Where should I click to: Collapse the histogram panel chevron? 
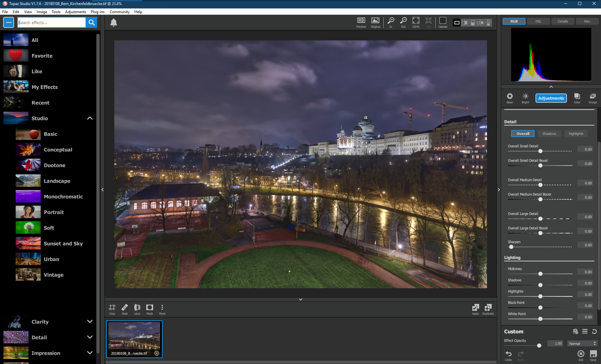[x=551, y=87]
